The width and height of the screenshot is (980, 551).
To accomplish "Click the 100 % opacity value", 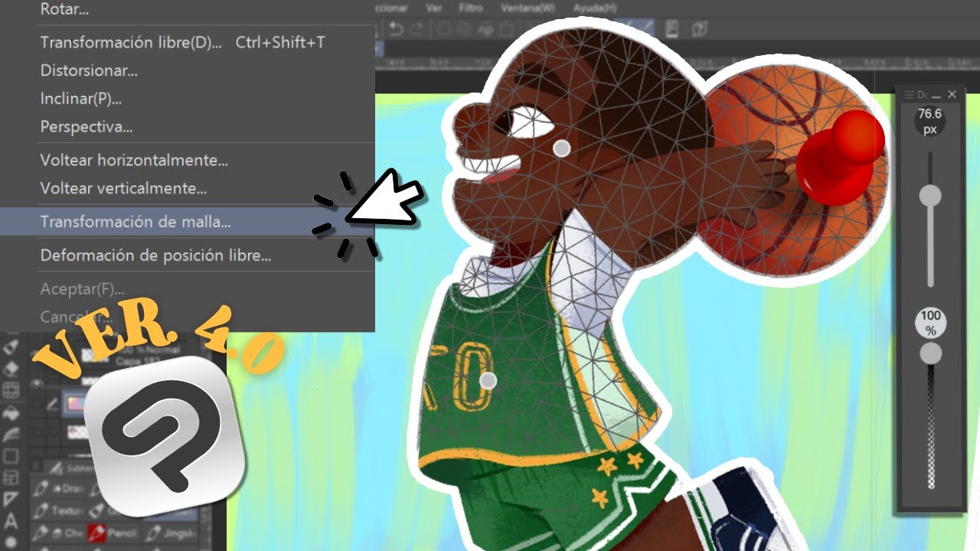I will pyautogui.click(x=930, y=323).
